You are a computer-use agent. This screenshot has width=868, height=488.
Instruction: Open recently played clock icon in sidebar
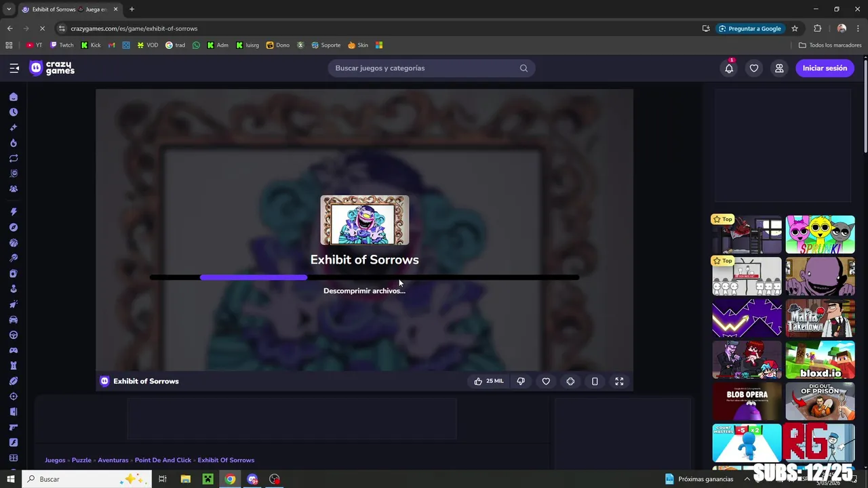click(14, 112)
